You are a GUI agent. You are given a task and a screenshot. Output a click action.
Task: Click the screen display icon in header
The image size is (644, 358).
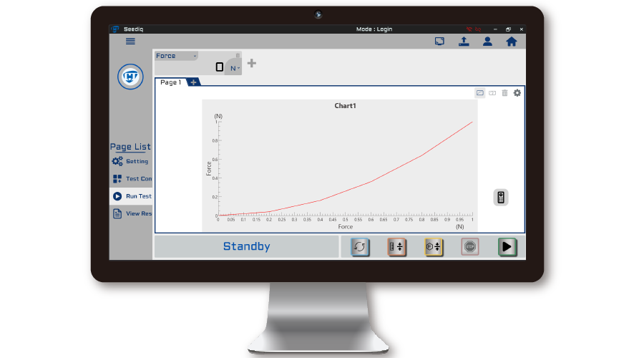[439, 42]
